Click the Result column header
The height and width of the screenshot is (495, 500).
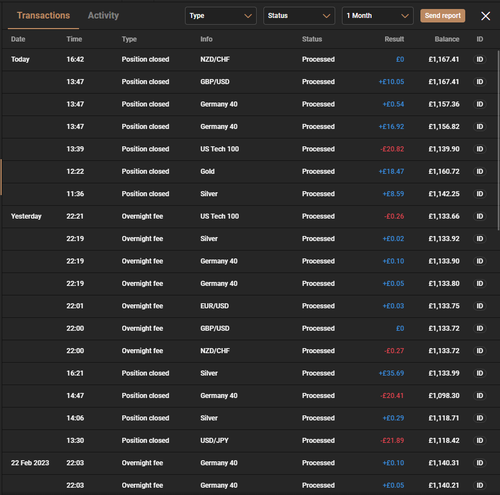click(x=394, y=39)
